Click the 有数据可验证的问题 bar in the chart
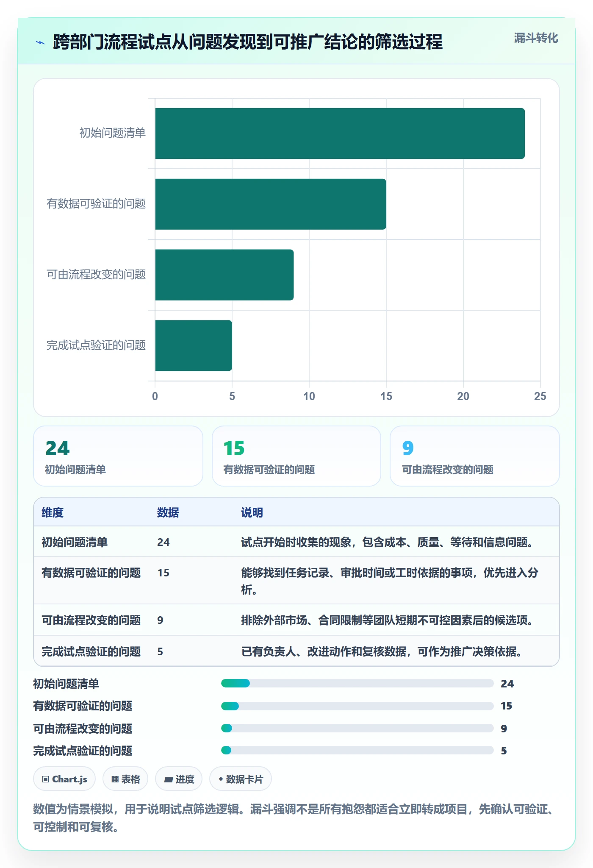 (x=271, y=204)
